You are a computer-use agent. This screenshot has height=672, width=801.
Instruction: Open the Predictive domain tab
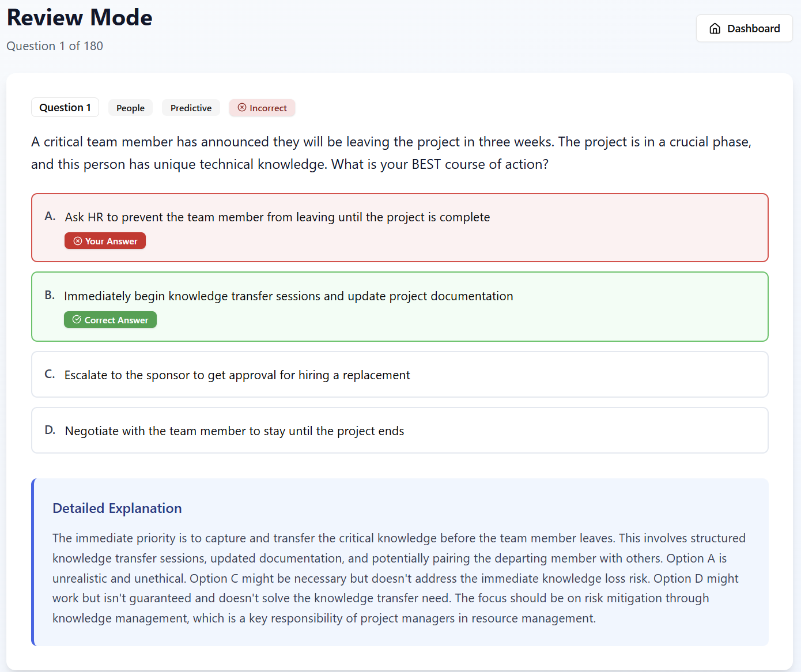tap(191, 108)
